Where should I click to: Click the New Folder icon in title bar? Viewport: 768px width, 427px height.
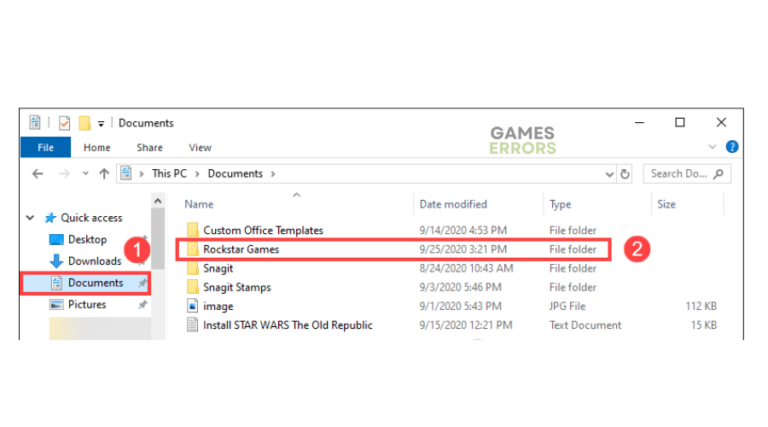coord(85,123)
